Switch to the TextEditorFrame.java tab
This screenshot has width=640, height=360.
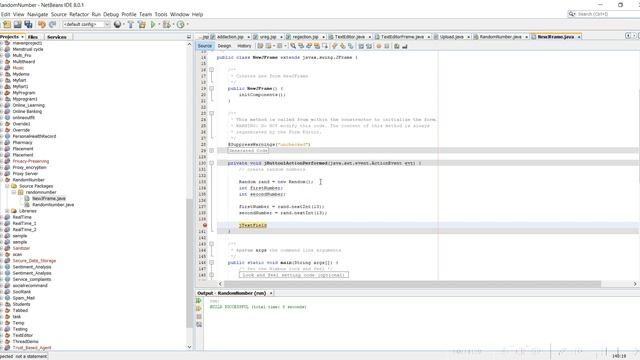[x=402, y=37]
